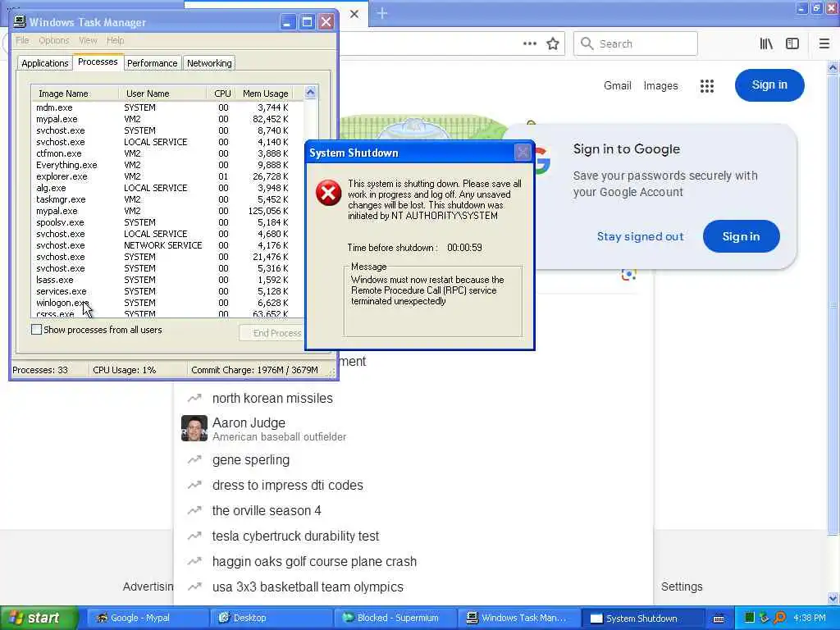Screen dimensions: 840x630
Task: Click the browser page scroll down arrow
Action: [x=833, y=598]
